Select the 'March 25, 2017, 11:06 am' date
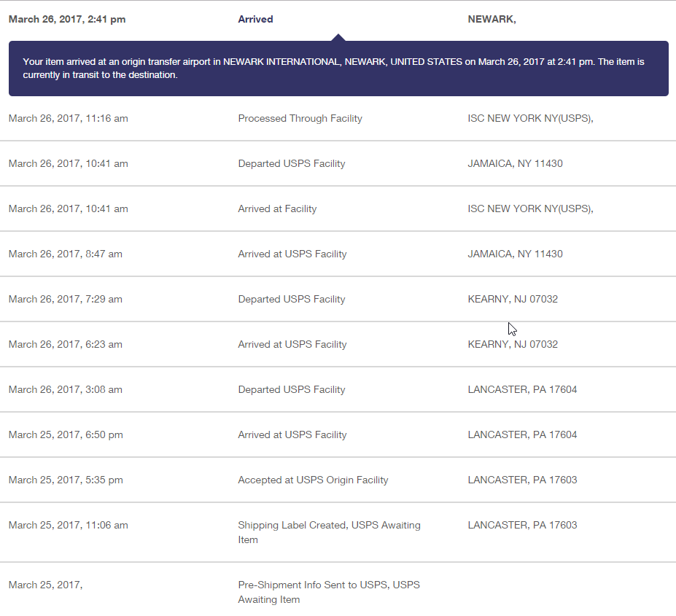Viewport: 676px width, 616px height. point(68,526)
